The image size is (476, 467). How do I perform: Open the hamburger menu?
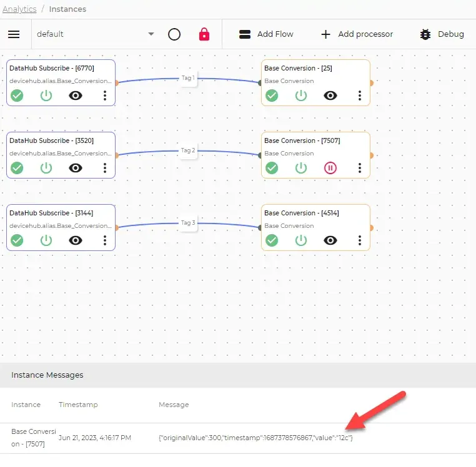pyautogui.click(x=14, y=34)
